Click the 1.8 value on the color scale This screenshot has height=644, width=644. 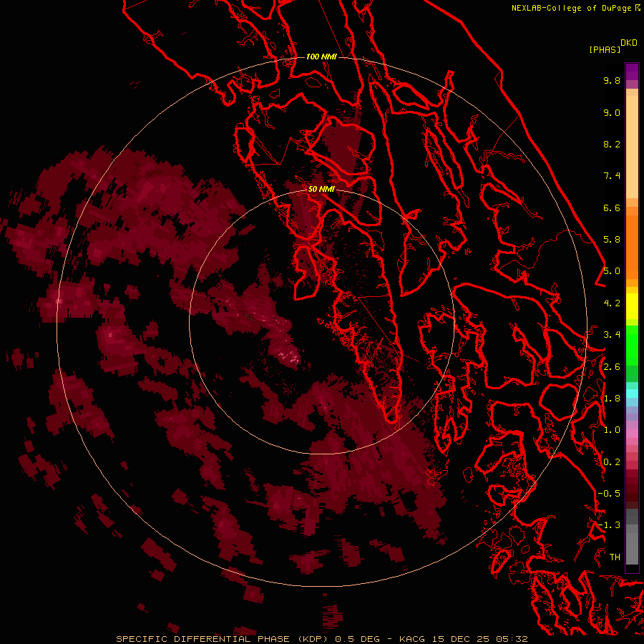(x=612, y=399)
